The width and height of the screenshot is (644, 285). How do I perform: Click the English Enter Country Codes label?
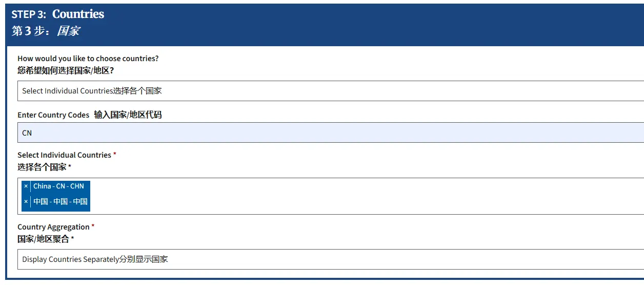[53, 115]
